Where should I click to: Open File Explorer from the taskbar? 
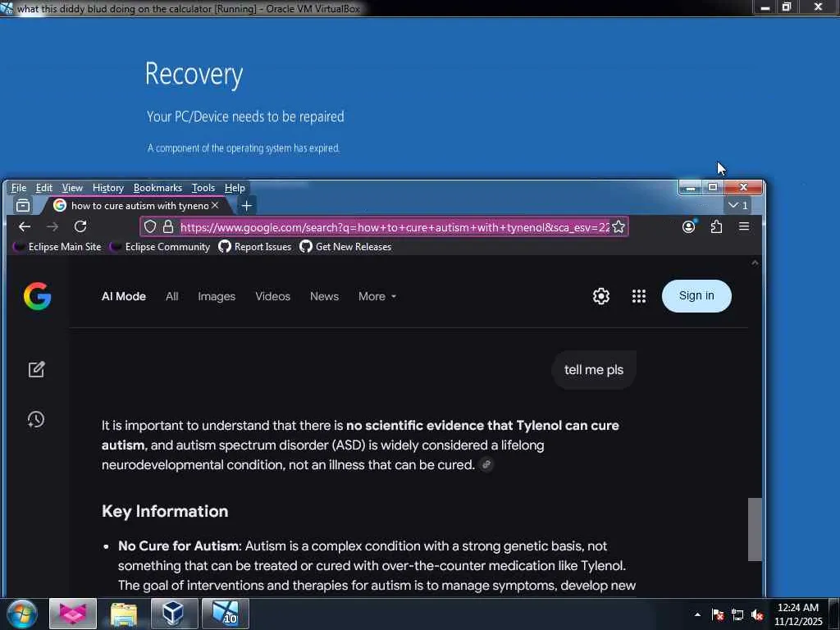click(x=124, y=614)
